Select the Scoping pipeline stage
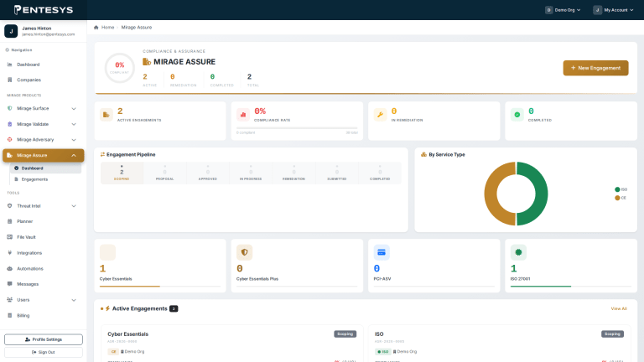Screen dimensions: 644x362 (x=122, y=173)
